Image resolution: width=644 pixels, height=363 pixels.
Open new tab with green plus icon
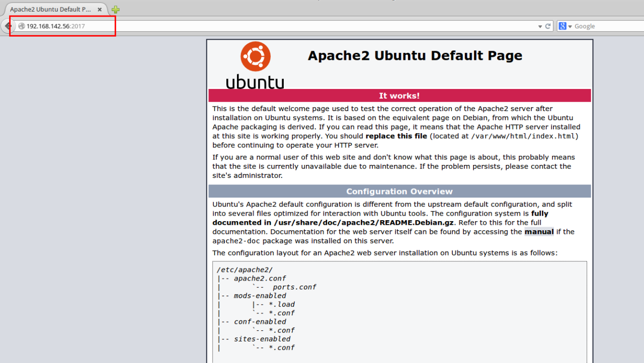click(x=116, y=10)
